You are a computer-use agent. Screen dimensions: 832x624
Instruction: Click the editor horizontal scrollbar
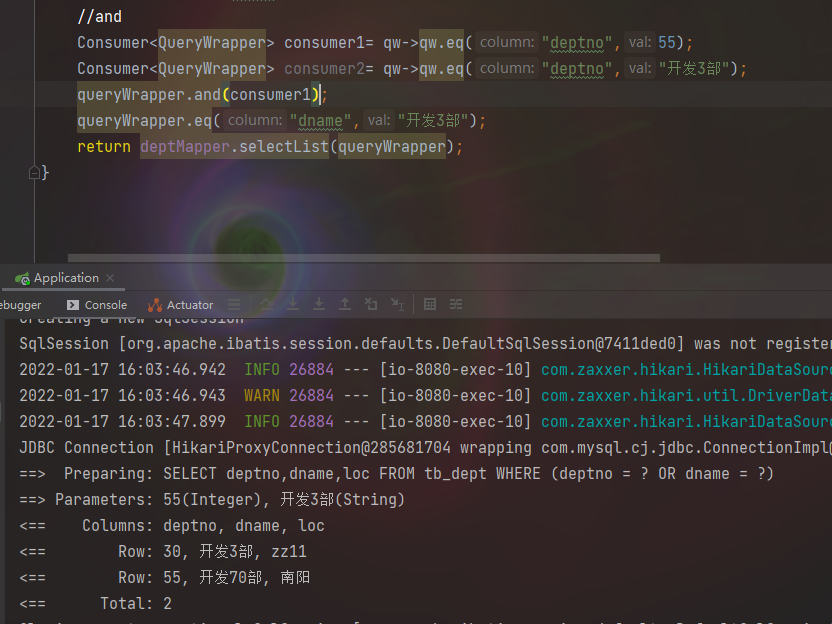point(364,258)
